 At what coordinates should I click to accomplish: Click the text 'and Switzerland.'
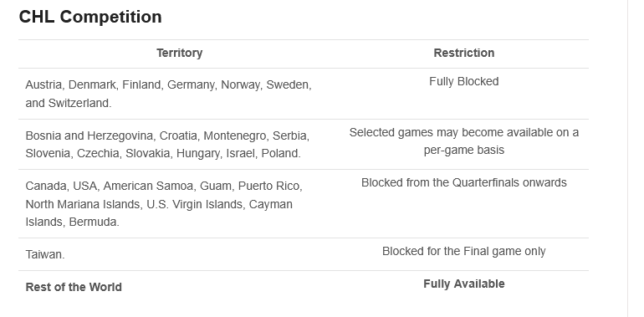coord(69,103)
